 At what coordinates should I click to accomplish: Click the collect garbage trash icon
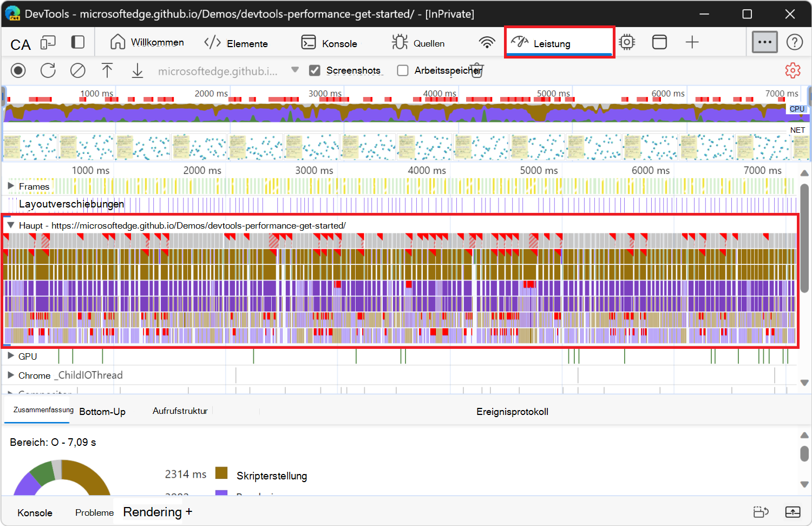click(x=477, y=71)
